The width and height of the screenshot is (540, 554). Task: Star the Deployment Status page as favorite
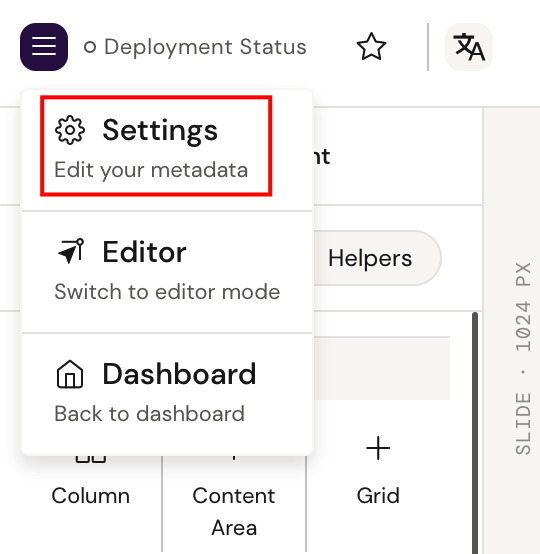371,47
